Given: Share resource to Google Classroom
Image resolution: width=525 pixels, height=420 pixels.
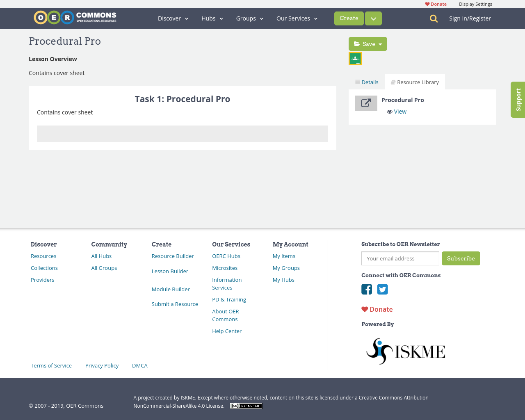Looking at the screenshot, I should 355,58.
